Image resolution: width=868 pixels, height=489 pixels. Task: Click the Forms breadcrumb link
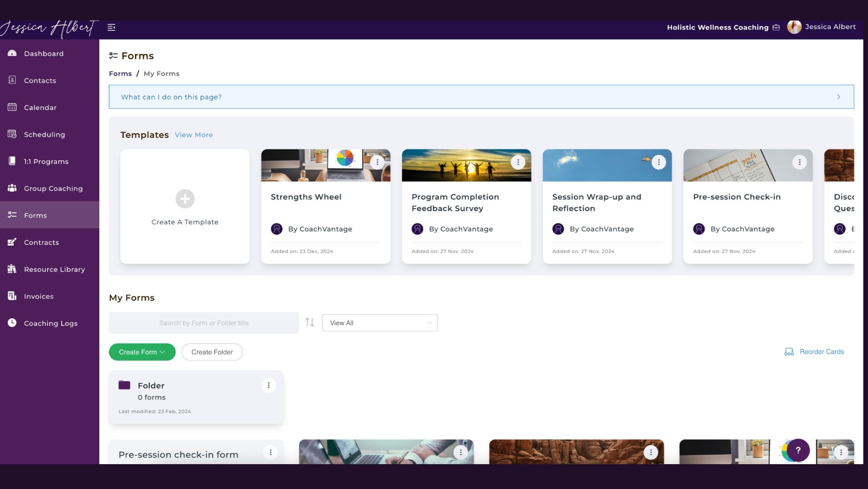[x=120, y=74]
